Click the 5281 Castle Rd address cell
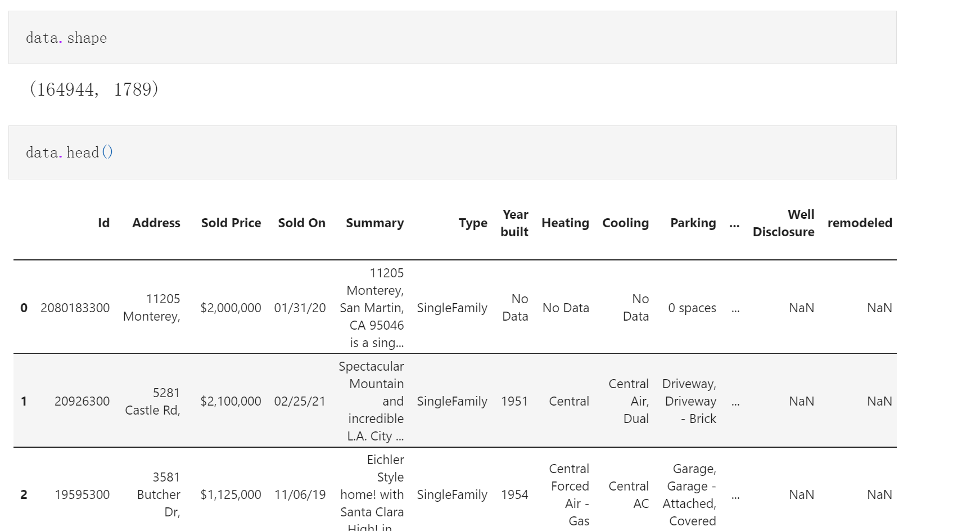Viewport: 980px width, 531px height. pyautogui.click(x=152, y=402)
